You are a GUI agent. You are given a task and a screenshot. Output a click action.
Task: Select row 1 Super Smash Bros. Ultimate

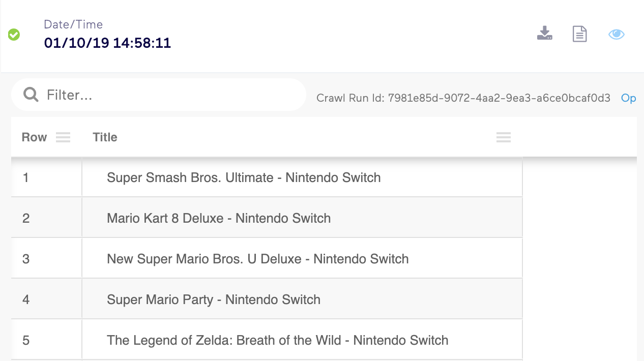coord(243,177)
